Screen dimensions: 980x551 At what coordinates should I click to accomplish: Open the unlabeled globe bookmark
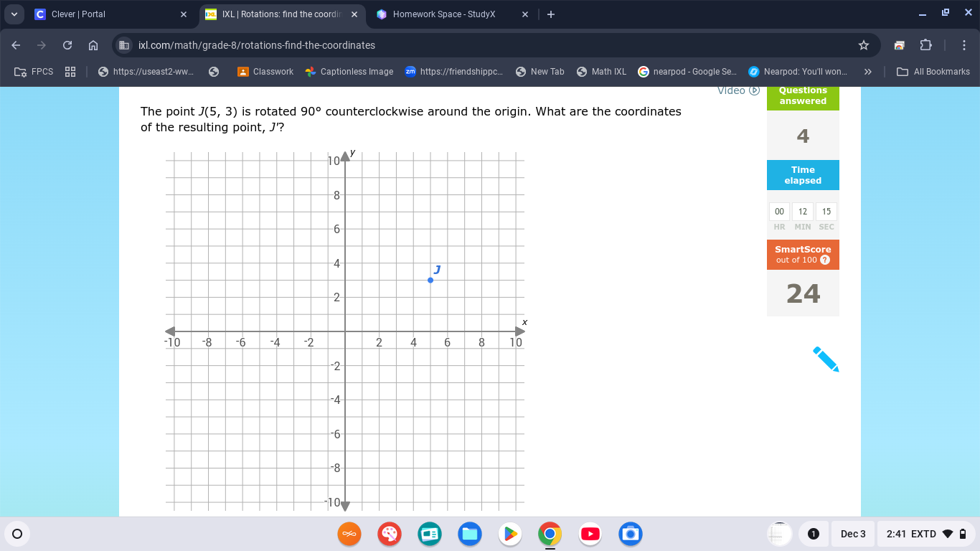pos(214,72)
